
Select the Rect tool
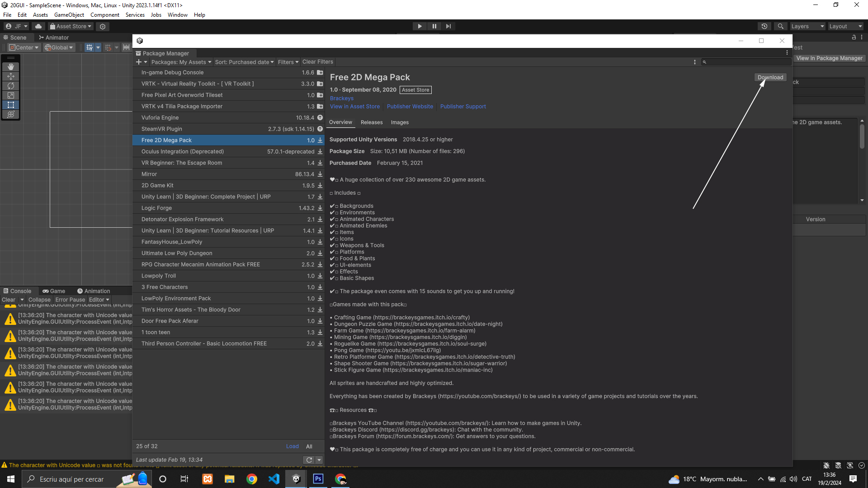[11, 105]
